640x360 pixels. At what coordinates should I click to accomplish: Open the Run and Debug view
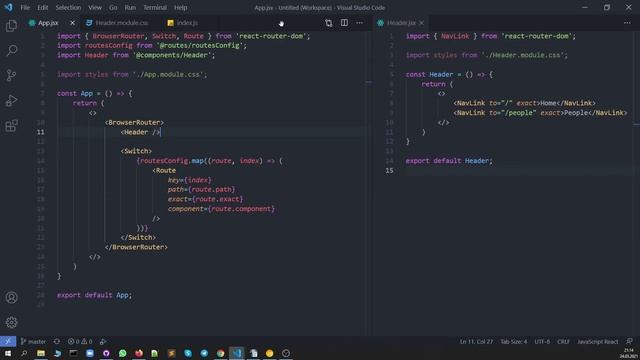point(11,100)
